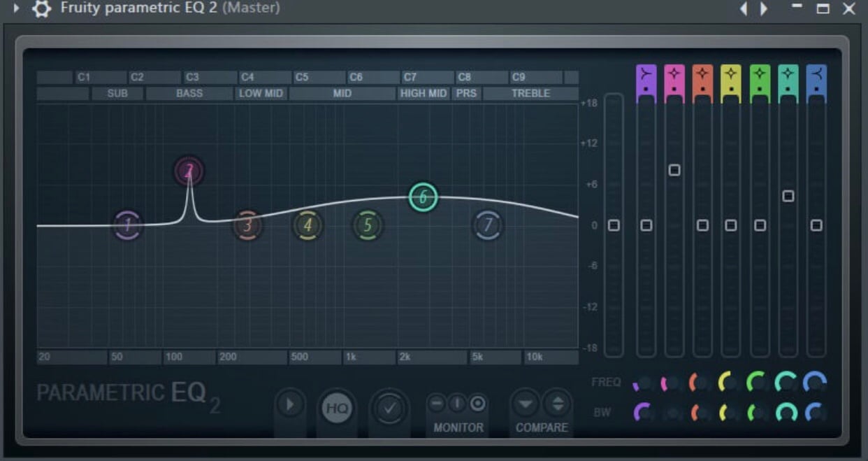The image size is (868, 461).
Task: Click the Compare down-arrow button
Action: (526, 403)
